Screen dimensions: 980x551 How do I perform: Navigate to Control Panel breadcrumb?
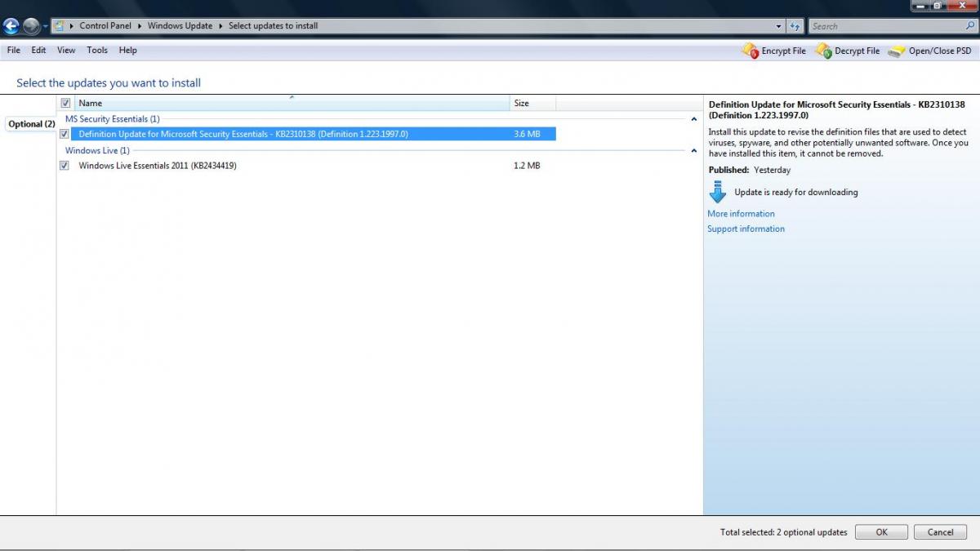pos(105,25)
